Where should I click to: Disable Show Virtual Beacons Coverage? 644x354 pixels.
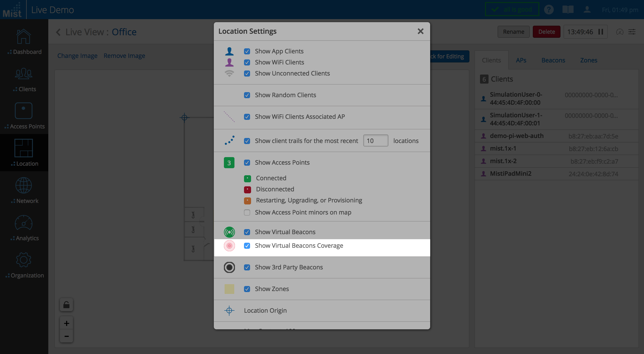tap(247, 246)
